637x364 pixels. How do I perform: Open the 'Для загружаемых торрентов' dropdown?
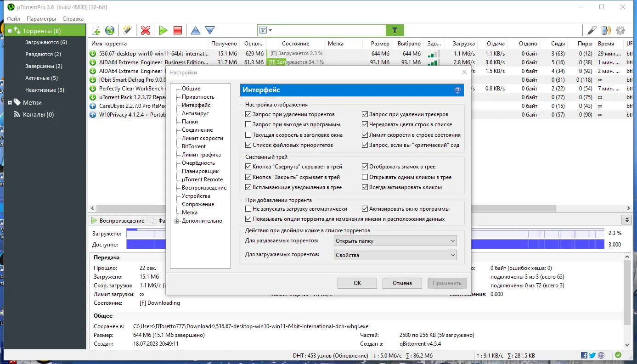tap(395, 255)
